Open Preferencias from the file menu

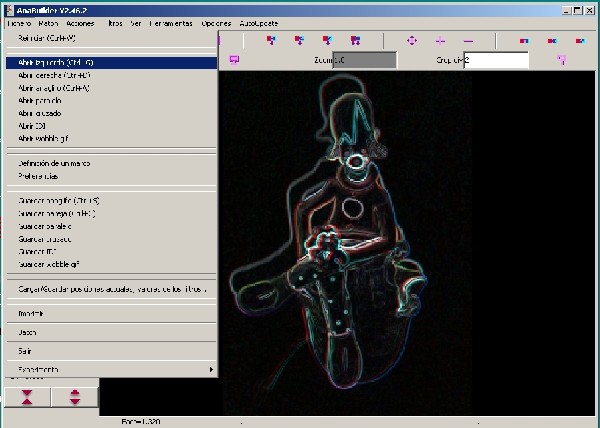38,176
